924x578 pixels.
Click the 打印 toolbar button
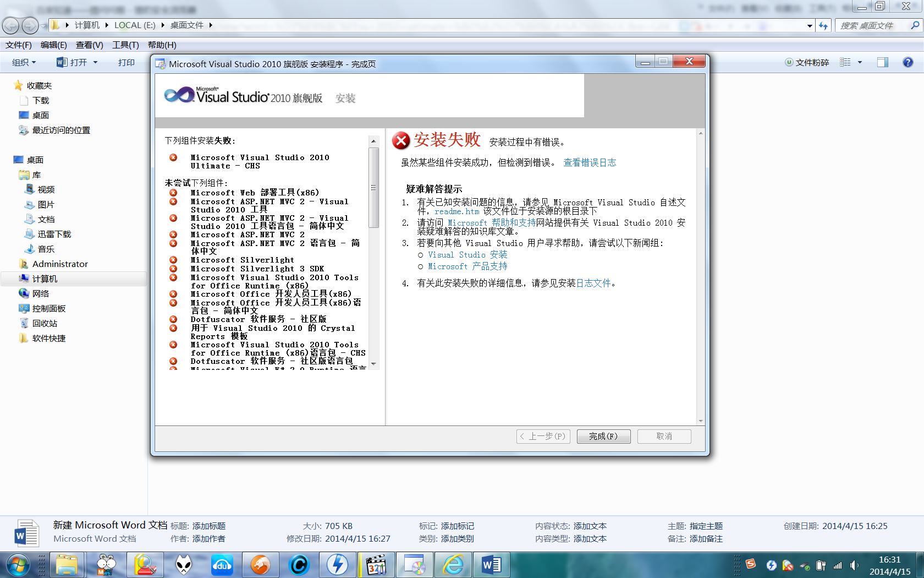coord(127,62)
